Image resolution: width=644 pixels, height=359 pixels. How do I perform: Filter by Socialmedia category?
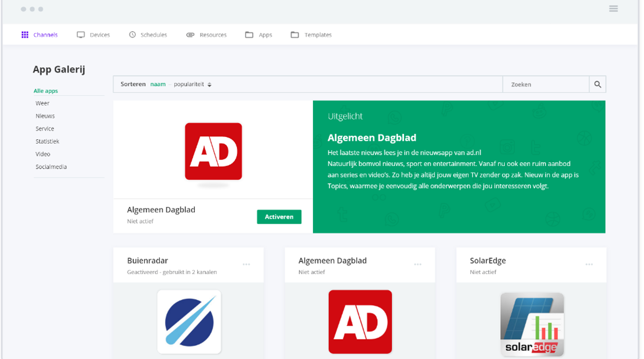pos(51,167)
